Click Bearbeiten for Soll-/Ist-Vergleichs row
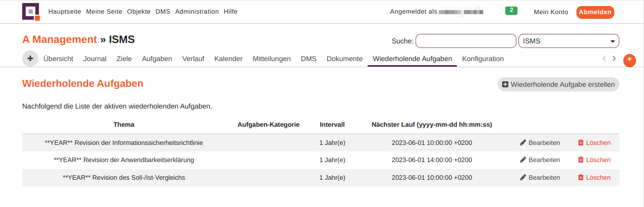 point(540,178)
